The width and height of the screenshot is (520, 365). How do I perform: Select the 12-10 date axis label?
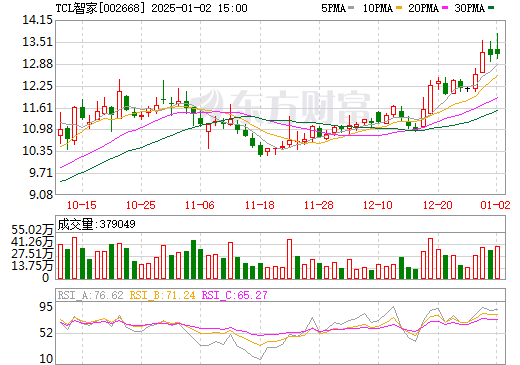378,205
